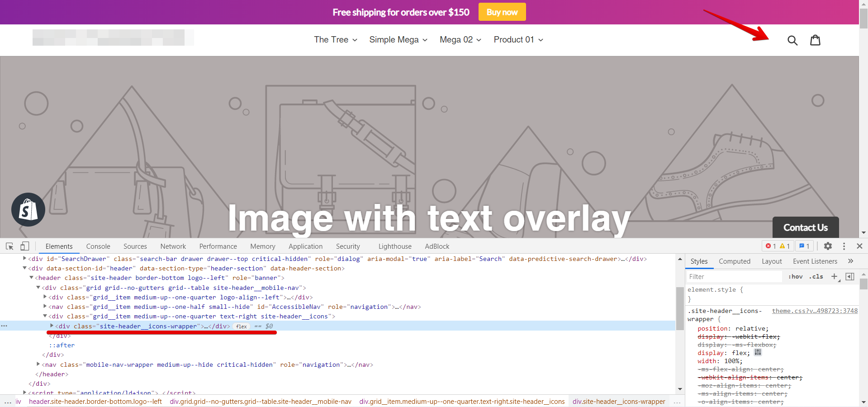Select the Event Listeners pane tab
The height and width of the screenshot is (407, 868).
point(815,261)
